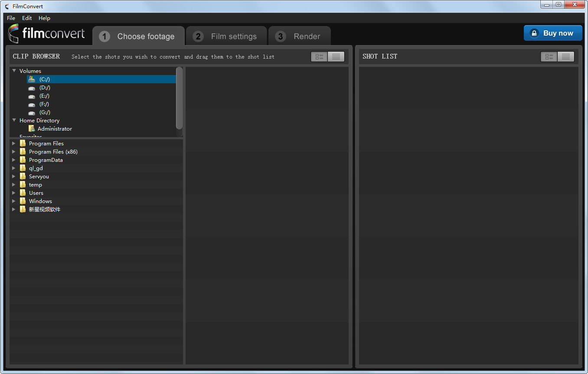Switch Clip Browser to thumbnail view
Image resolution: width=588 pixels, height=374 pixels.
[x=319, y=56]
